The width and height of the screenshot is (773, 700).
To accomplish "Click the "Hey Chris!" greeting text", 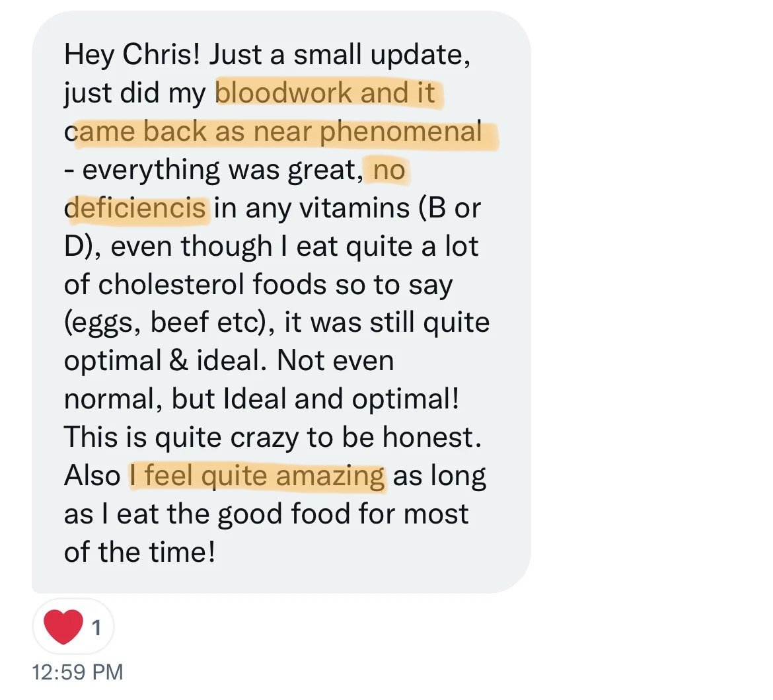I will pos(132,55).
